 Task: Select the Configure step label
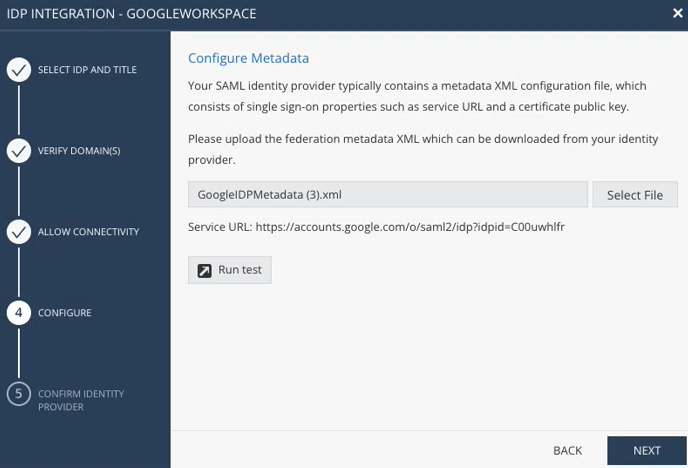(64, 313)
